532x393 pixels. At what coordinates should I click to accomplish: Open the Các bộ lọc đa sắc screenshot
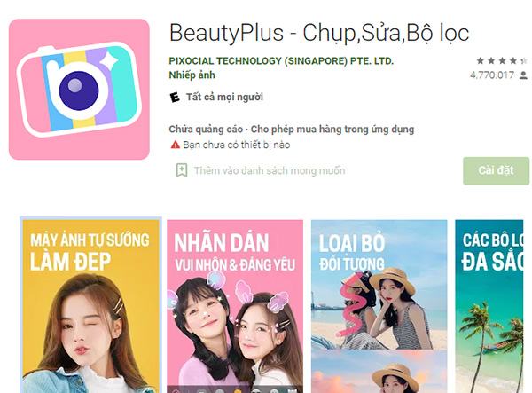(489, 306)
